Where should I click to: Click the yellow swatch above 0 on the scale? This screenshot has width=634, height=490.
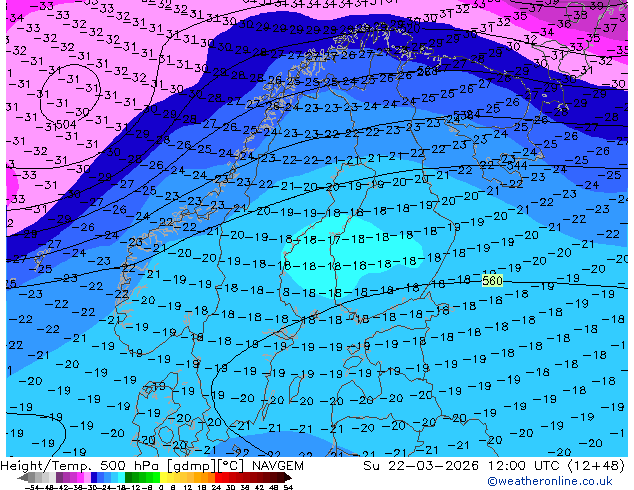[163, 478]
